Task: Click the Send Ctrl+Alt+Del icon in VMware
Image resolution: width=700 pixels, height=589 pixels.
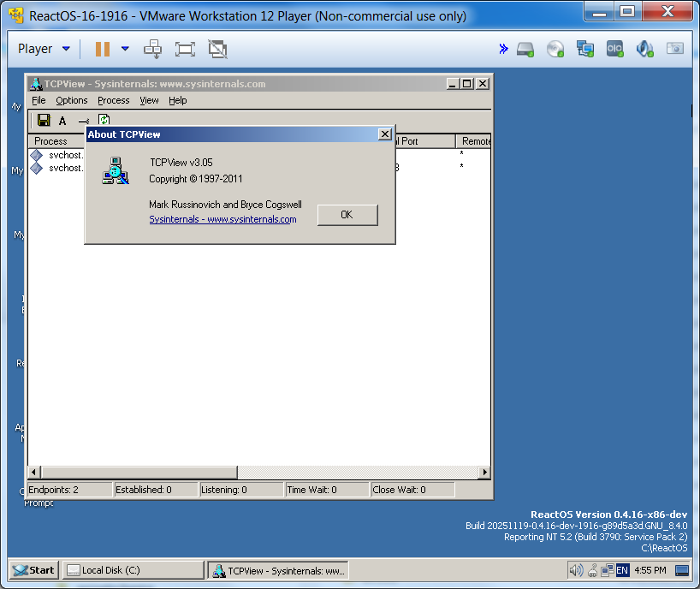Action: (152, 49)
